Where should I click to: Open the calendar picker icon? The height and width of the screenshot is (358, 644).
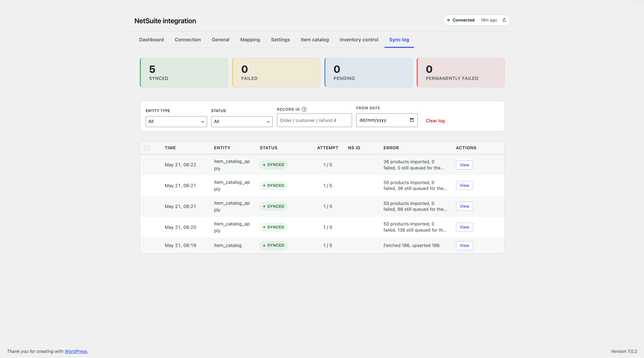412,120
